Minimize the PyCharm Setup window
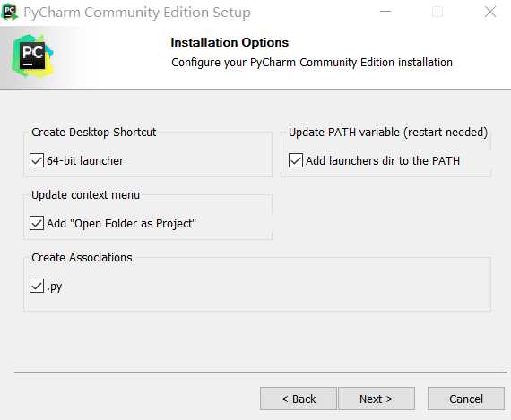The width and height of the screenshot is (511, 420). coord(385,12)
